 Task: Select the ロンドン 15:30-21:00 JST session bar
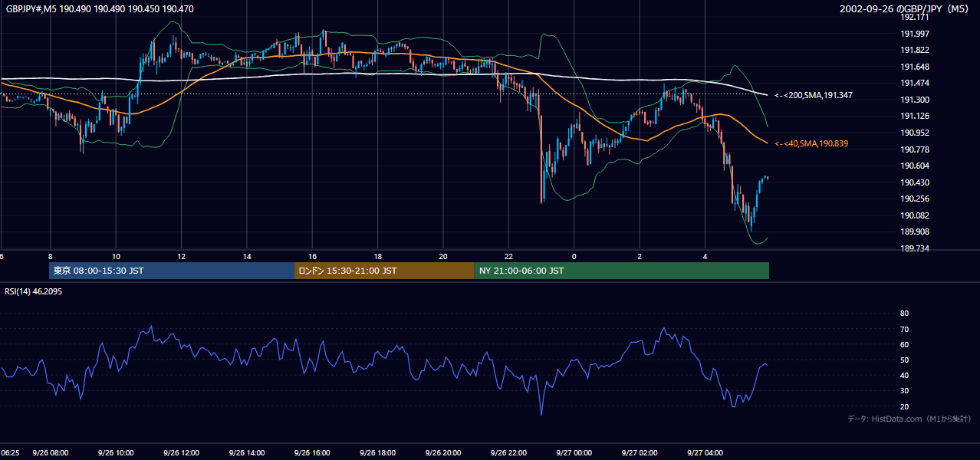pos(384,271)
